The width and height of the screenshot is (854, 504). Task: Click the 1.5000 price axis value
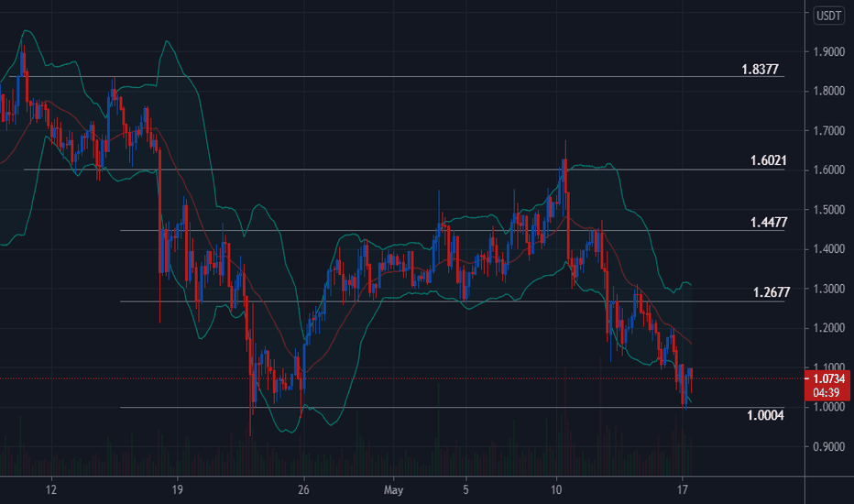tap(828, 210)
